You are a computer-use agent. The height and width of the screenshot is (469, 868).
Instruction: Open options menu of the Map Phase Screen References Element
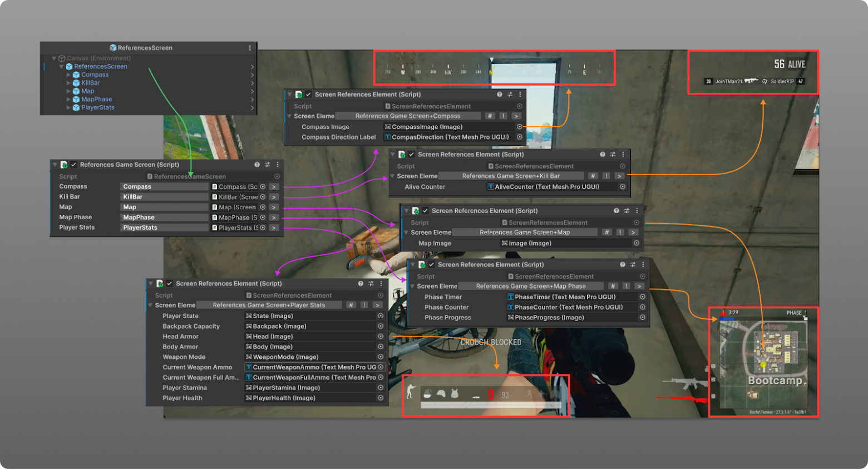643,265
